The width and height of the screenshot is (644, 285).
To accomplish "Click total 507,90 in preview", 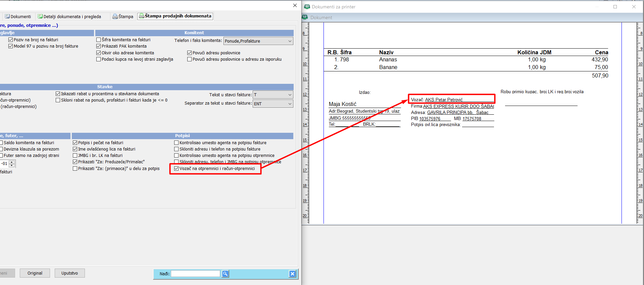I will point(600,76).
